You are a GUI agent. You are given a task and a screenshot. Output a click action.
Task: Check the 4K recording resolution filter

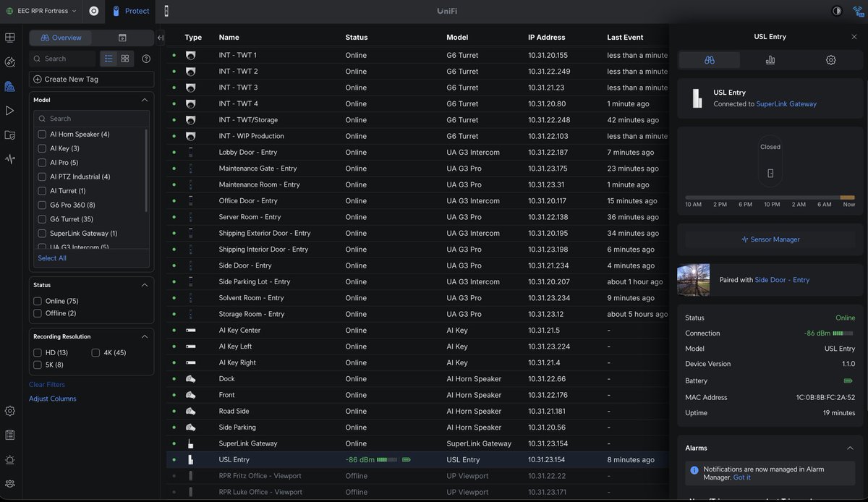pyautogui.click(x=96, y=353)
